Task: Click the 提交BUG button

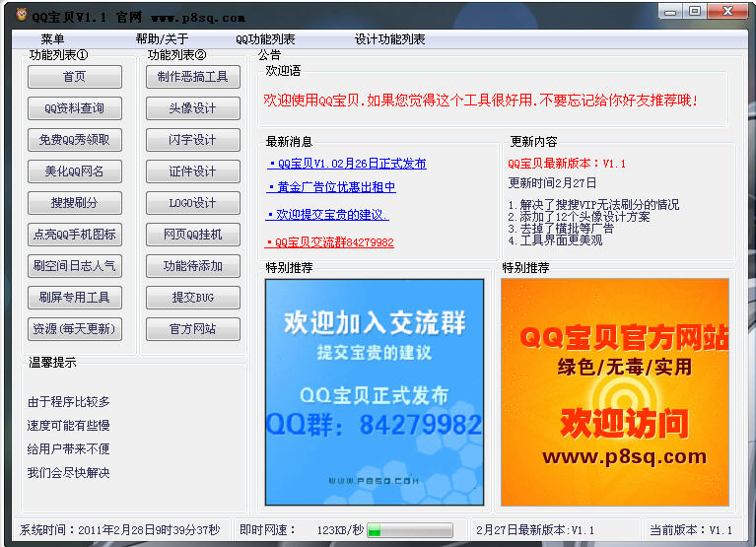Action: 193,298
